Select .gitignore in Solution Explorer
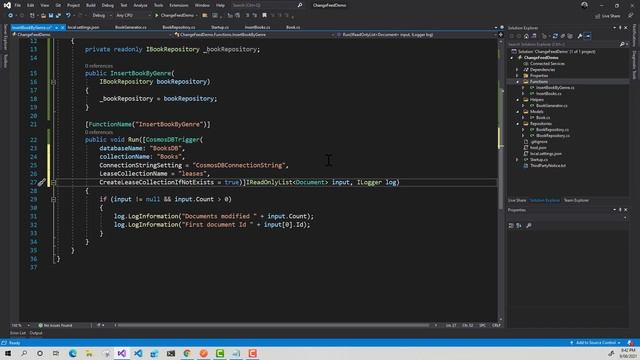The width and height of the screenshot is (640, 360). (539, 142)
